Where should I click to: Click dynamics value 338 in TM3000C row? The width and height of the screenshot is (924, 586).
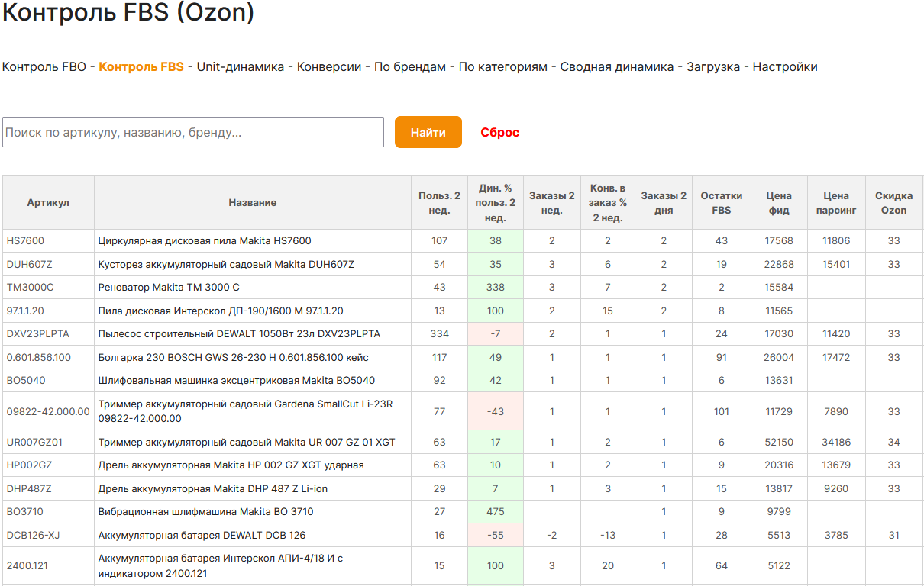[496, 288]
